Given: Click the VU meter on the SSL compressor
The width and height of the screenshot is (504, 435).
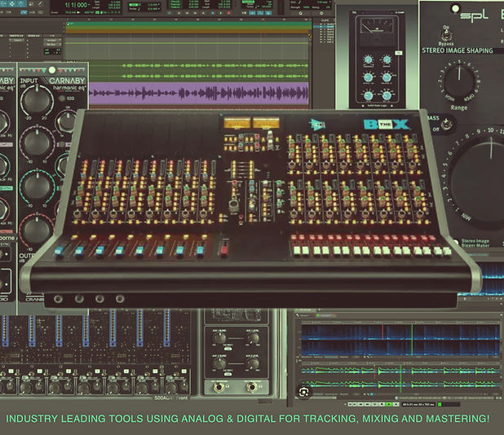Looking at the screenshot, I should pyautogui.click(x=377, y=26).
